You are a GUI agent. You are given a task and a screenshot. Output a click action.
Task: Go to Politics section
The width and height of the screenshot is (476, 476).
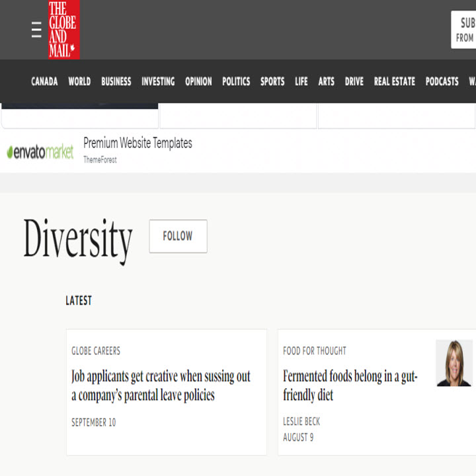pos(236,81)
